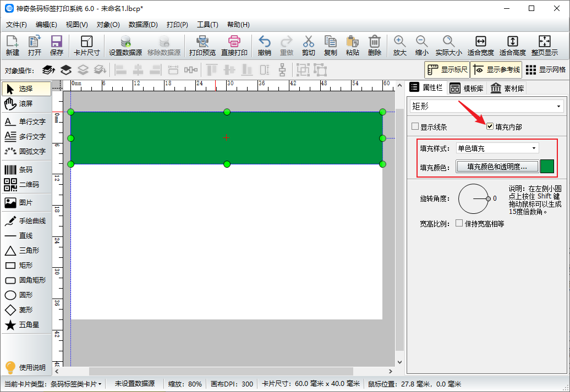Expand the 矩形 object type dropdown

(485, 106)
